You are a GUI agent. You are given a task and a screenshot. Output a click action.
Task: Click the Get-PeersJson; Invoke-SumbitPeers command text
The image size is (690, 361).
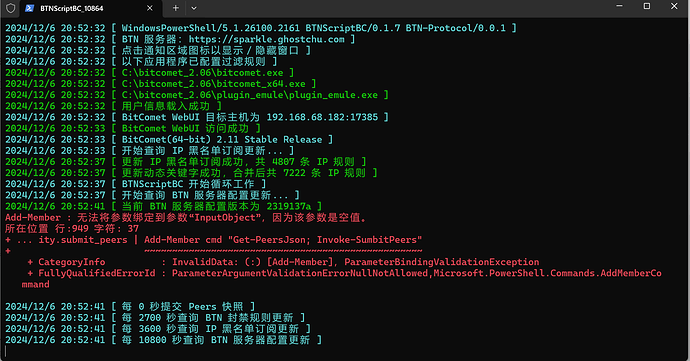click(325, 239)
